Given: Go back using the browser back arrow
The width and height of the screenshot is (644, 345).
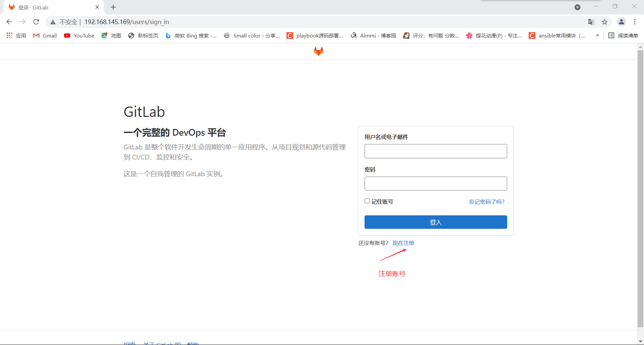Looking at the screenshot, I should coord(9,22).
